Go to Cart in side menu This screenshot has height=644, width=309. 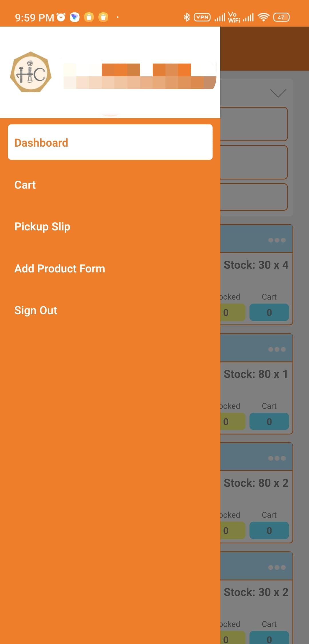tap(25, 185)
